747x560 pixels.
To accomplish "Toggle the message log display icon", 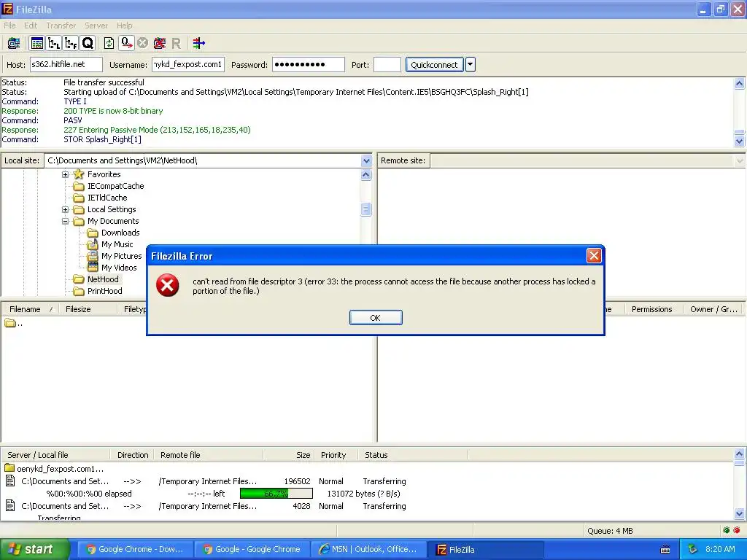I will click(x=36, y=43).
